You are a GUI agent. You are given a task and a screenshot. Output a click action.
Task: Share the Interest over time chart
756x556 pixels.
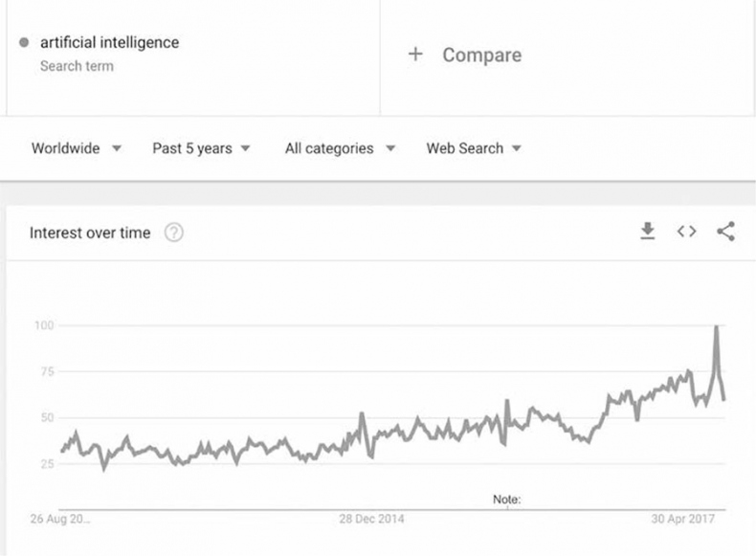coord(725,231)
